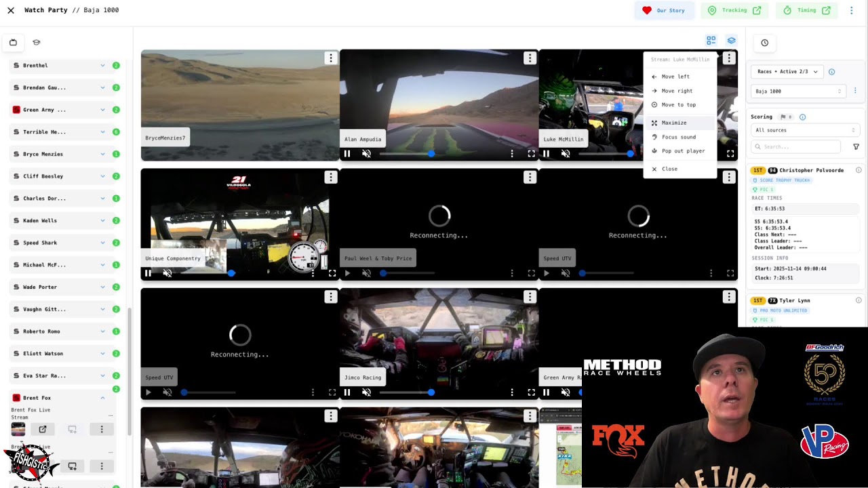This screenshot has height=488, width=868.
Task: Unmute the Luke McMillin stream
Action: [566, 154]
